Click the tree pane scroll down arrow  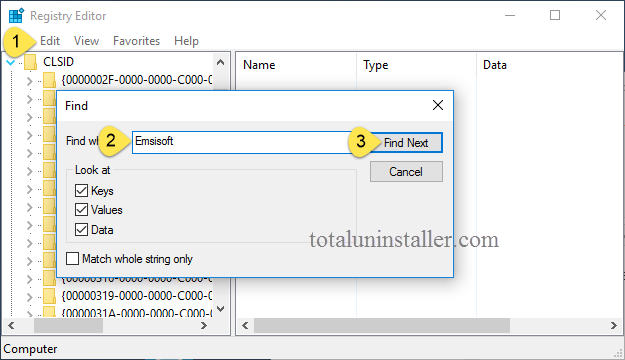tap(220, 309)
